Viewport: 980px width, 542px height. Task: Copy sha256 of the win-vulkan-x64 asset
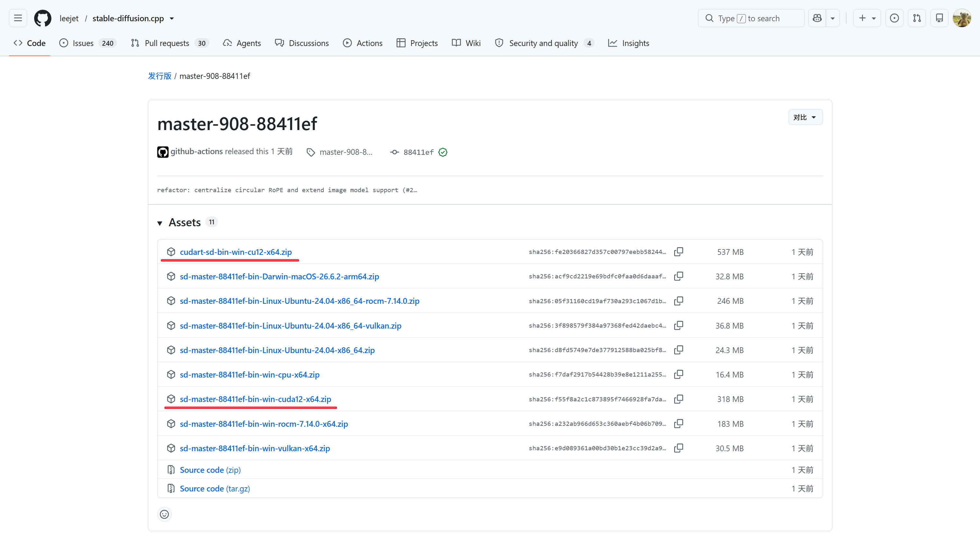(x=679, y=448)
